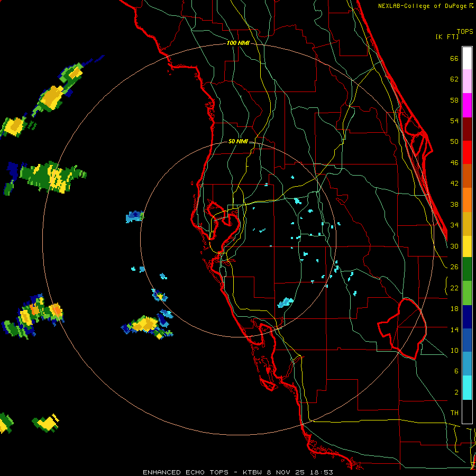
Task: Pick the light orange legend swatch
Action: tap(467, 200)
